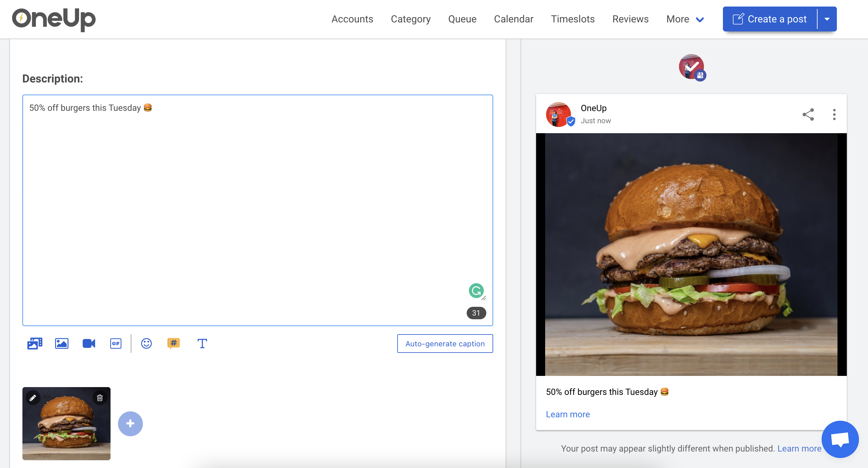This screenshot has height=468, width=868.
Task: Select the Calendar menu tab
Action: [513, 19]
